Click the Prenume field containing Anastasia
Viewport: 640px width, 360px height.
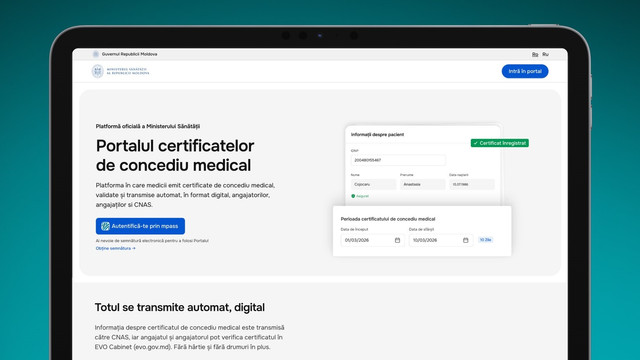coord(422,184)
